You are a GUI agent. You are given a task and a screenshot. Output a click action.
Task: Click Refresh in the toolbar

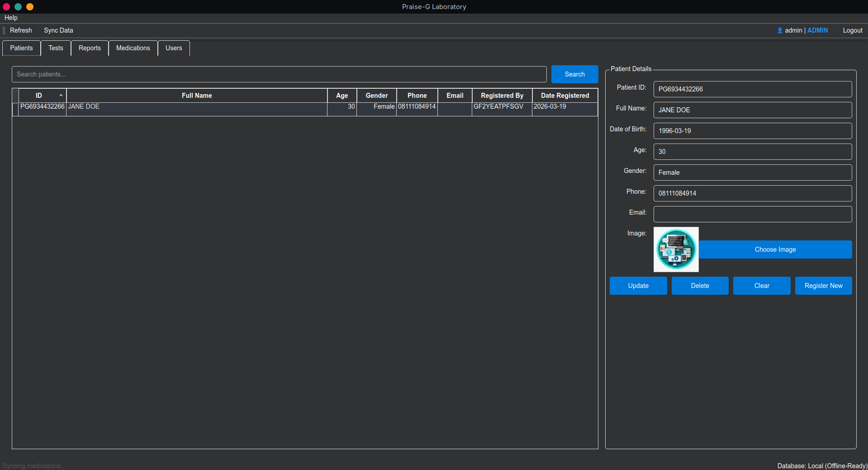pos(20,30)
